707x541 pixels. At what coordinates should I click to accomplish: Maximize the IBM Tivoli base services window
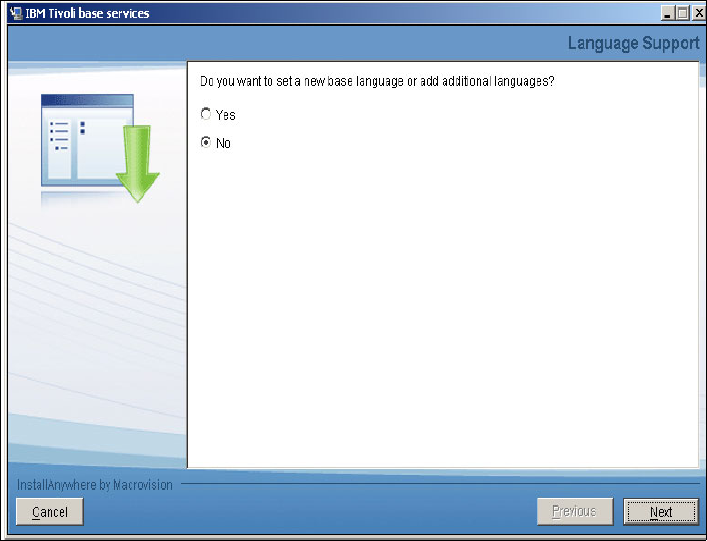683,14
